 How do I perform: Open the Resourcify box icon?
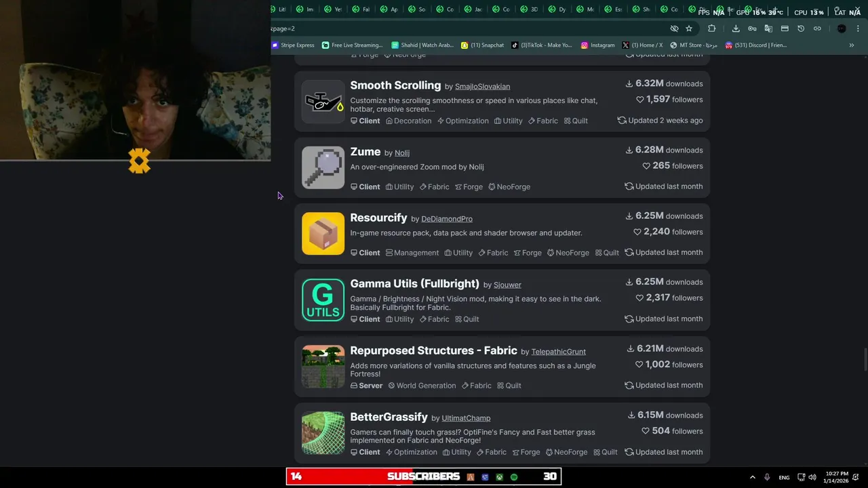click(323, 233)
